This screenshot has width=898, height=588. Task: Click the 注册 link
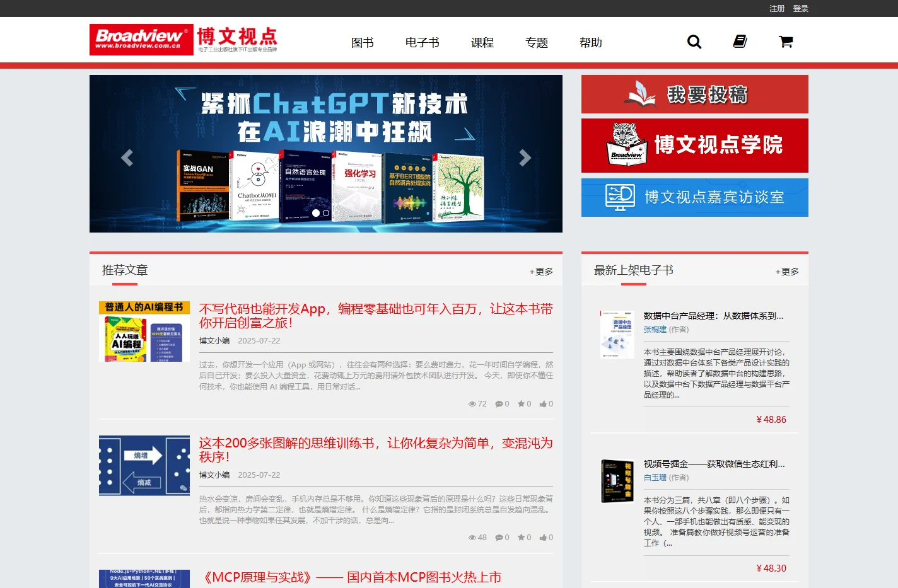click(x=777, y=8)
